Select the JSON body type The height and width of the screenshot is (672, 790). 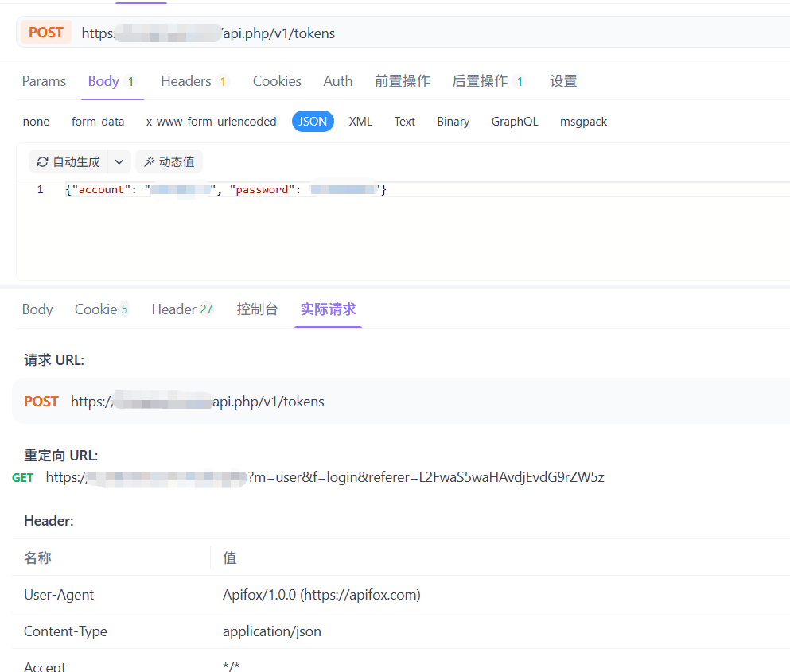pos(313,122)
